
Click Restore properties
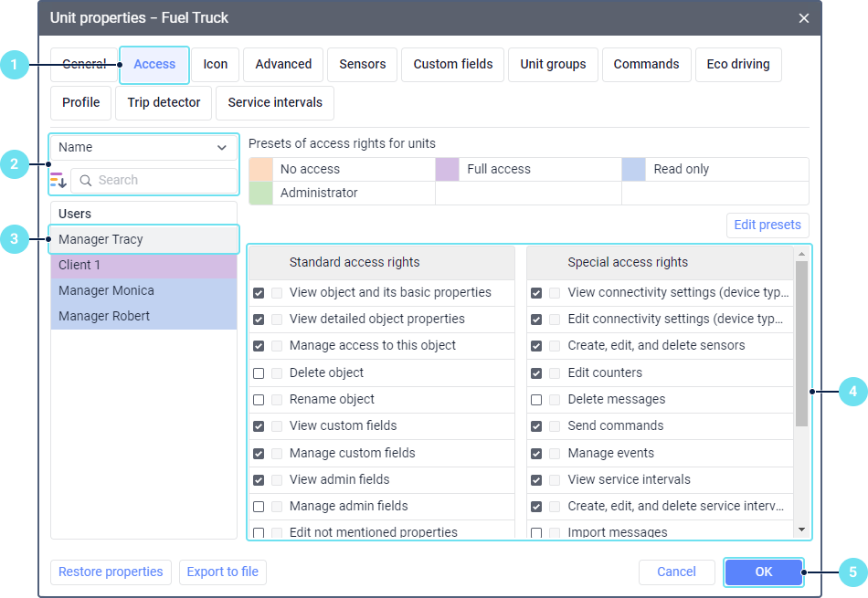(x=111, y=572)
